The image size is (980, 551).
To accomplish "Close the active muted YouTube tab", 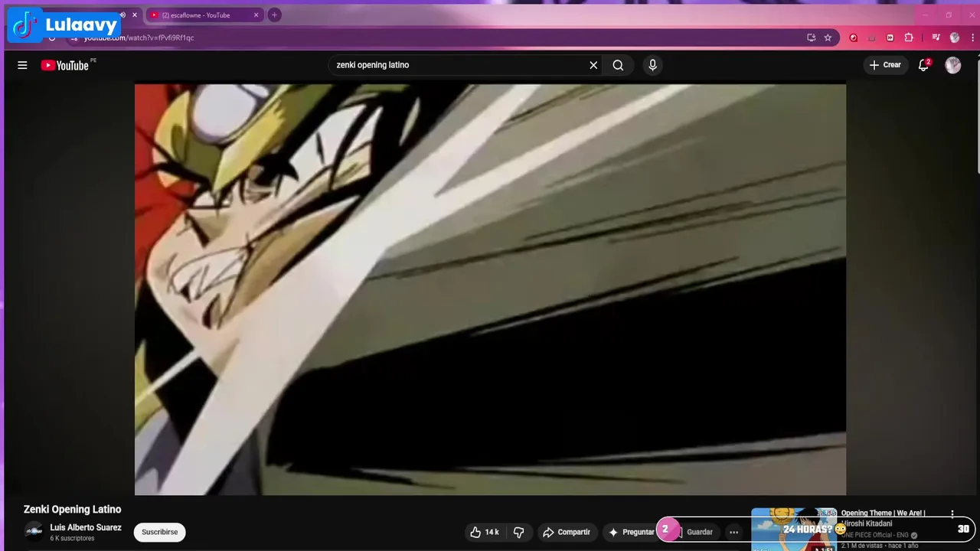I will 135,15.
